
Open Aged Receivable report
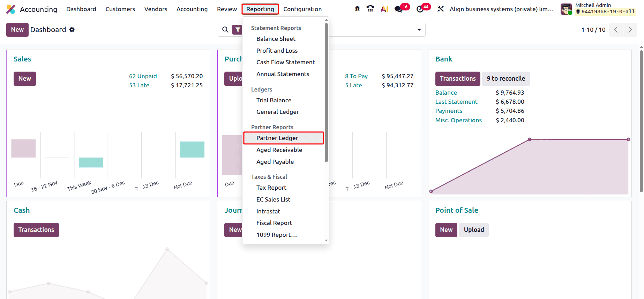click(279, 150)
